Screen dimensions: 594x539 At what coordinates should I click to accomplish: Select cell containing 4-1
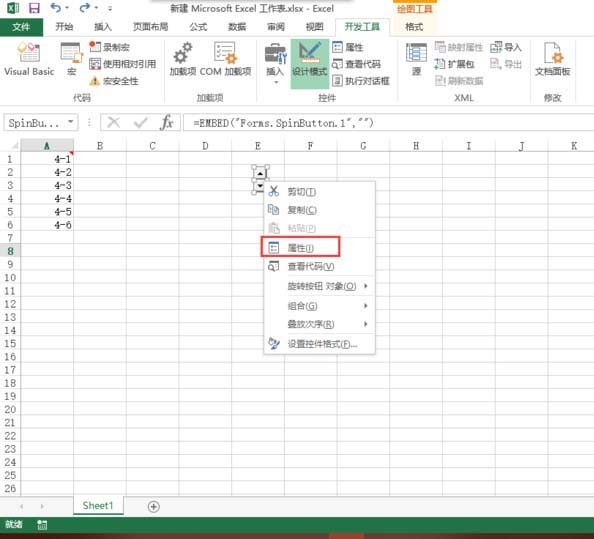point(47,159)
